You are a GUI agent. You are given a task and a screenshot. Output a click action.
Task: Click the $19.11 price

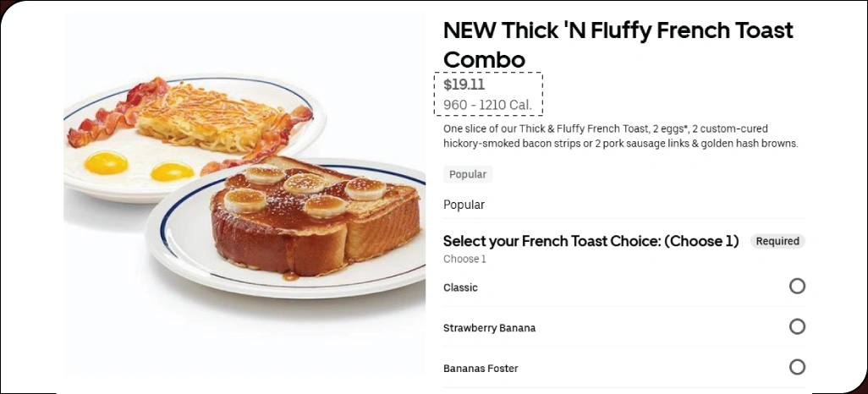(464, 85)
